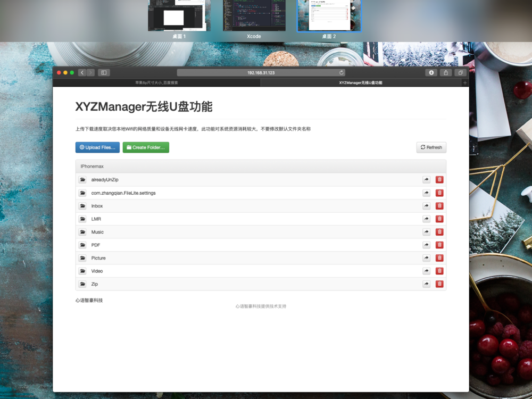Click the 192.168.31.123 address field
Viewport: 532px width, 399px height.
(261, 72)
